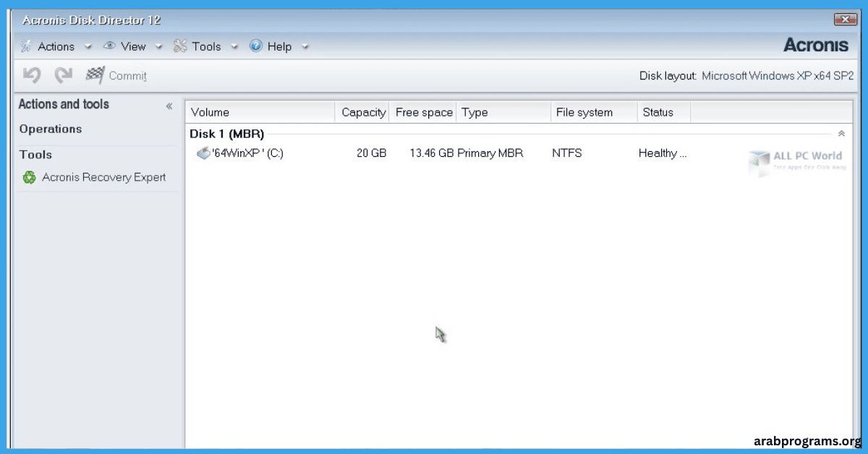868x454 pixels.
Task: Click the Help question mark icon
Action: 256,46
